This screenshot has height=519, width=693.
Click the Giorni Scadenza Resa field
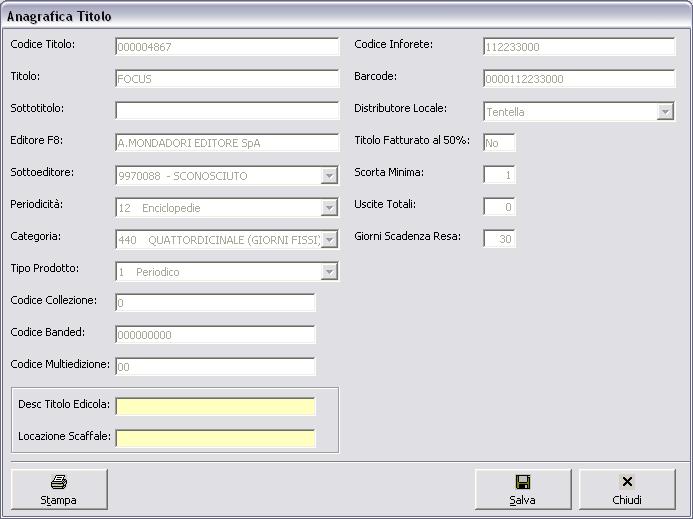(x=499, y=239)
